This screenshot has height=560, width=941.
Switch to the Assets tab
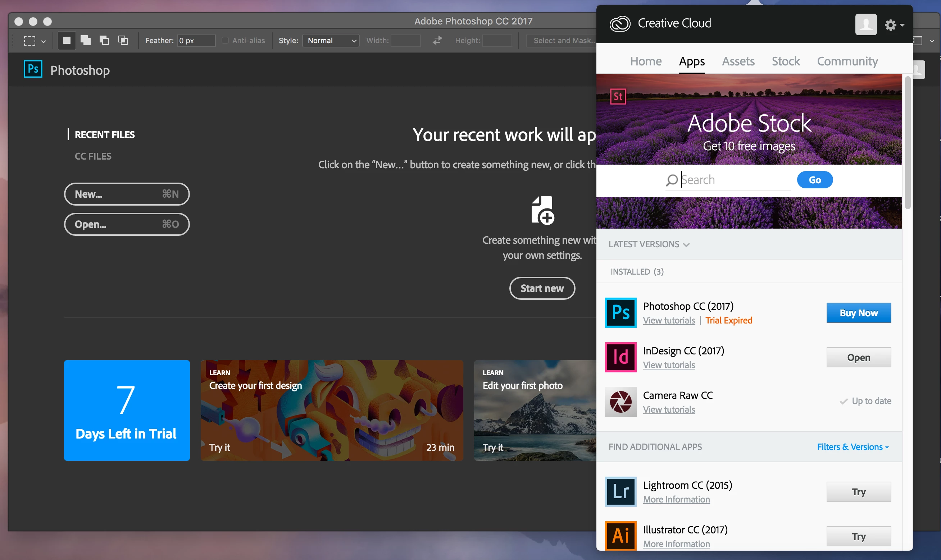point(738,61)
